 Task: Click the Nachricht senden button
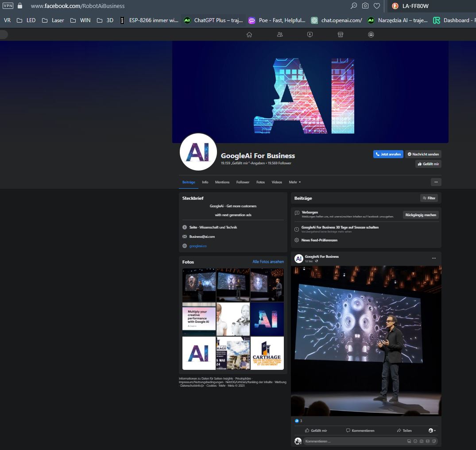(423, 154)
